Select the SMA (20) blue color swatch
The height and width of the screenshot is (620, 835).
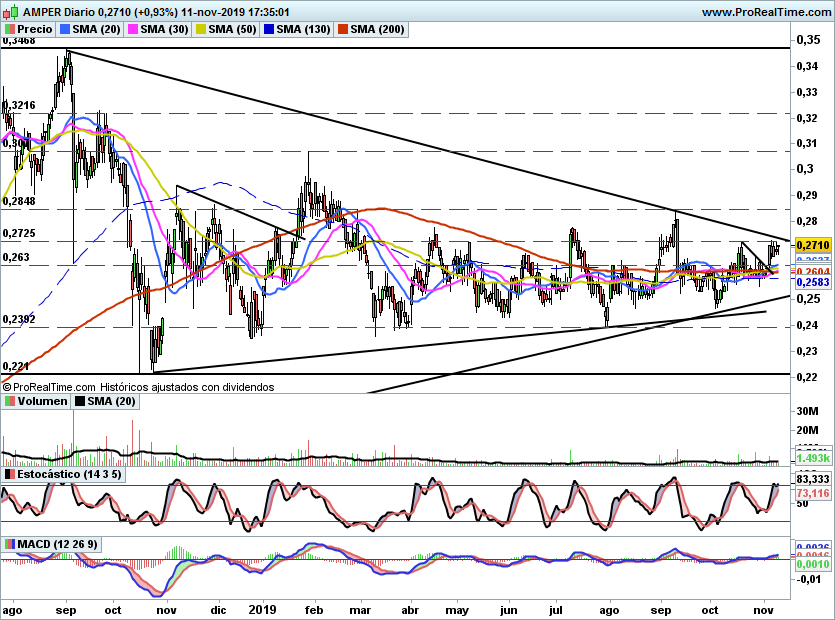coord(64,29)
